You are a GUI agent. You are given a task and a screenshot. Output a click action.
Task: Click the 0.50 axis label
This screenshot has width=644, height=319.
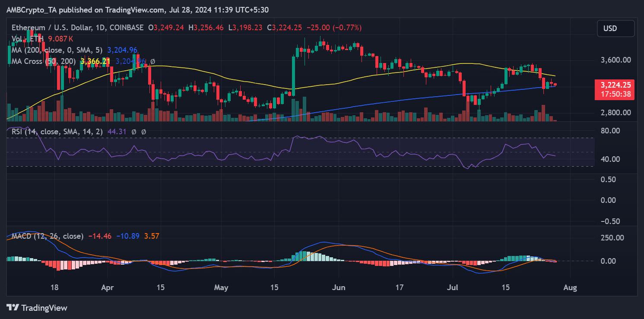(x=608, y=180)
